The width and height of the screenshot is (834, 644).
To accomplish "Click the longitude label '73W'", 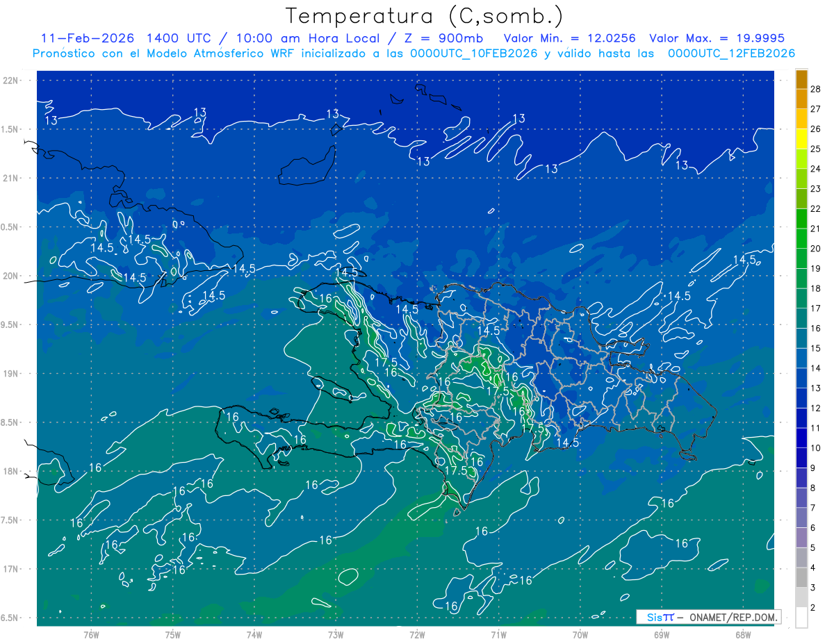I will 336,635.
